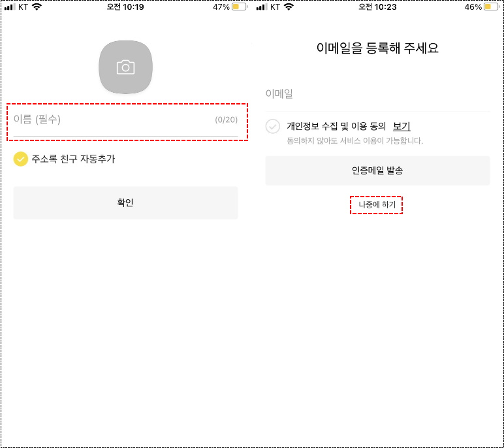
Task: Toggle 주소록 친구 자동추가 checkbox
Action: point(21,159)
